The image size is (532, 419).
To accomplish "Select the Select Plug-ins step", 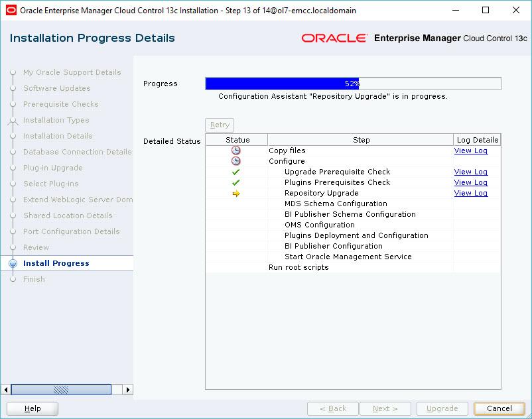I will pos(50,184).
